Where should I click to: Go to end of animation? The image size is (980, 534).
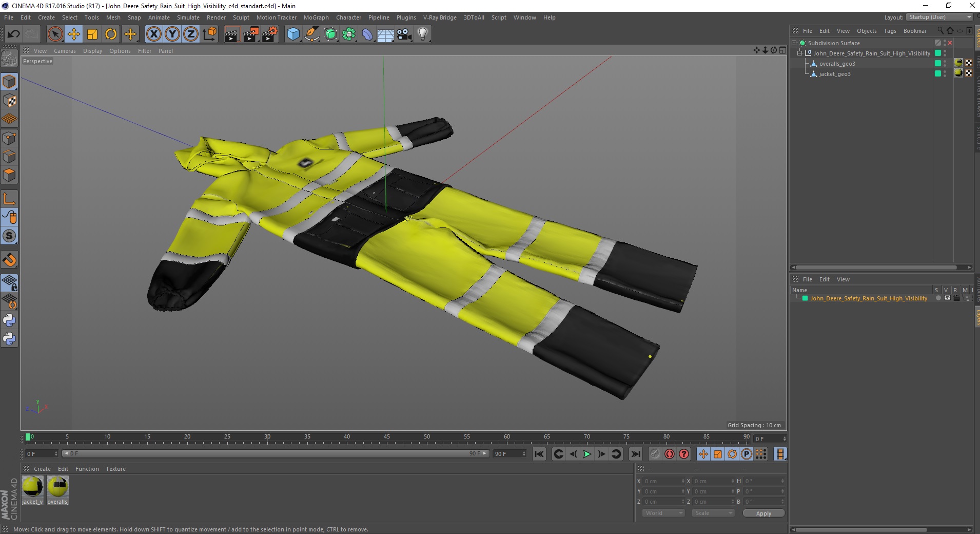pyautogui.click(x=635, y=454)
